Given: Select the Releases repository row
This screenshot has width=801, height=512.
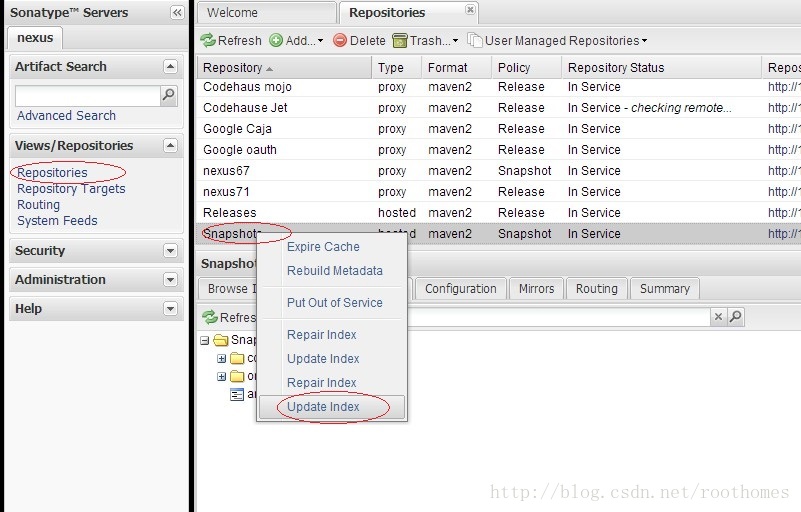Looking at the screenshot, I should (x=499, y=213).
